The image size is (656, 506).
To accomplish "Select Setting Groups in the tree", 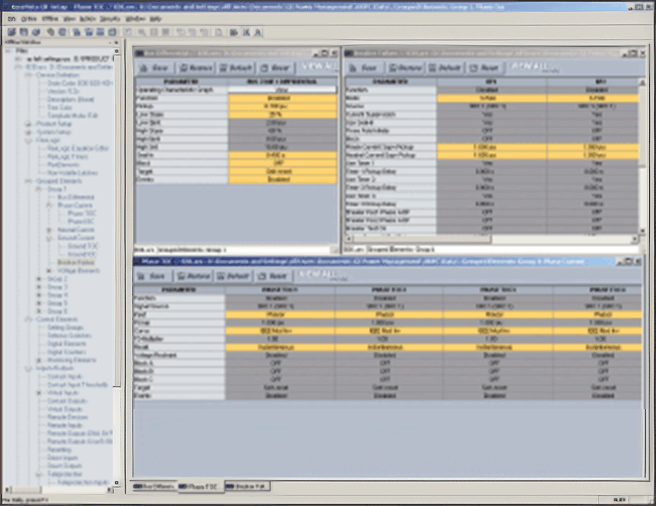I will click(x=65, y=328).
